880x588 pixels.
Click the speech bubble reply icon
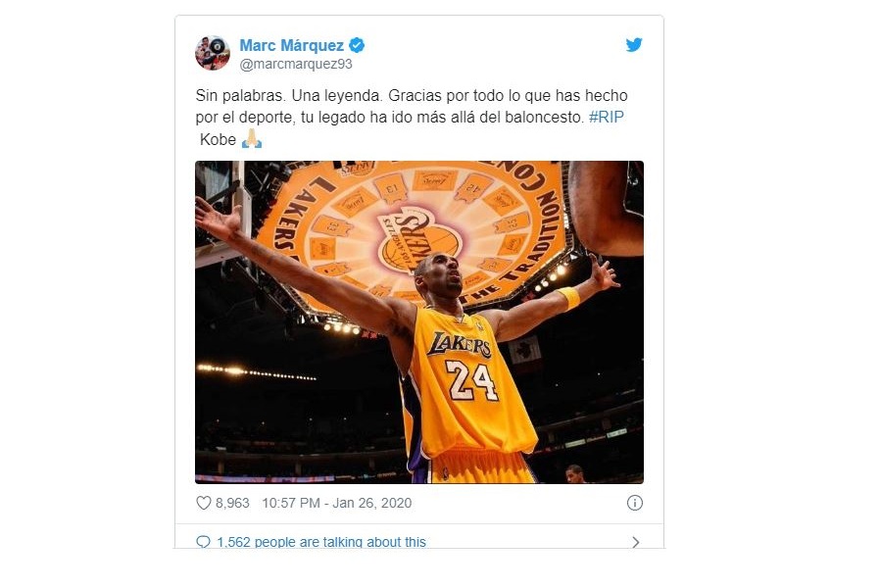(x=203, y=542)
